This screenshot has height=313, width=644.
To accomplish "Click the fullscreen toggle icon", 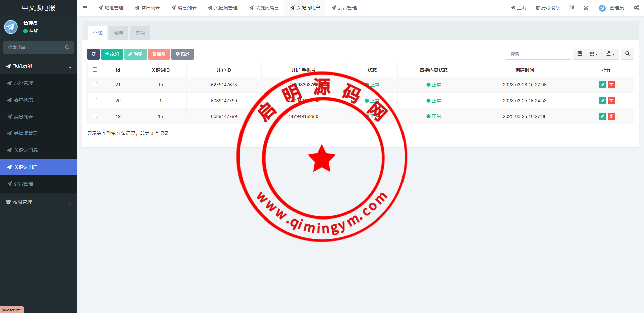I will pyautogui.click(x=586, y=8).
